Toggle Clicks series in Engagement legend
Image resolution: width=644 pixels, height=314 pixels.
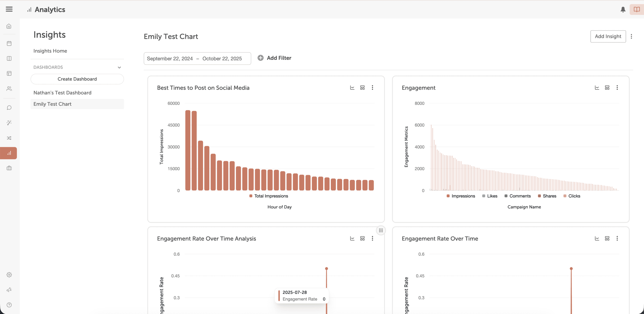(572, 196)
